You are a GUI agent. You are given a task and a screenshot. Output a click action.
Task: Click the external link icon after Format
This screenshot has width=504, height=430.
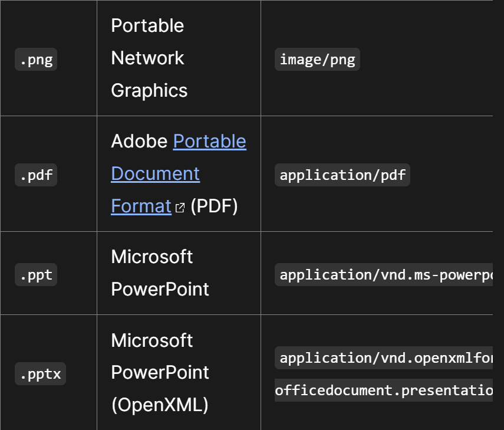[180, 208]
